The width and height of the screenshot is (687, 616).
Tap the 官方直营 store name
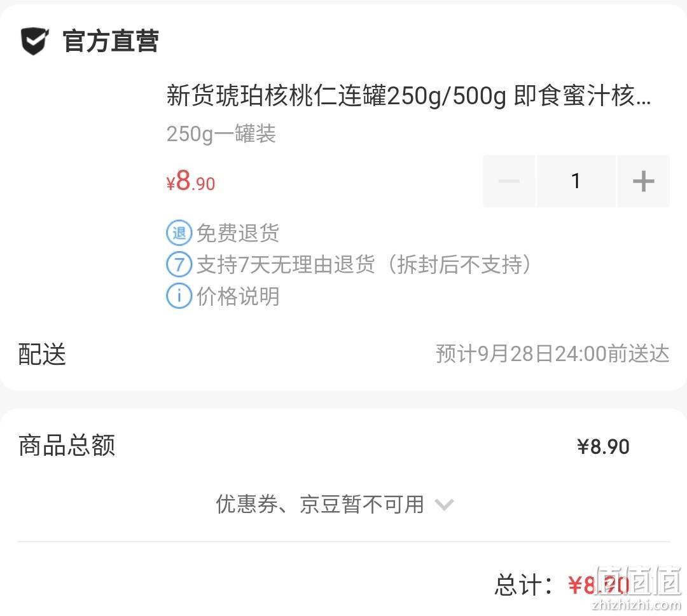click(111, 41)
